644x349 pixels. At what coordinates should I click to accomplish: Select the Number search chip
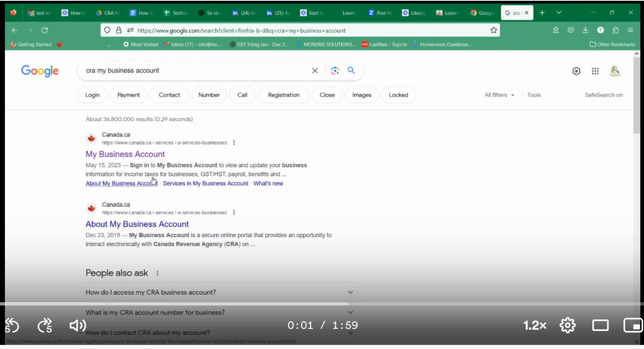tap(209, 95)
